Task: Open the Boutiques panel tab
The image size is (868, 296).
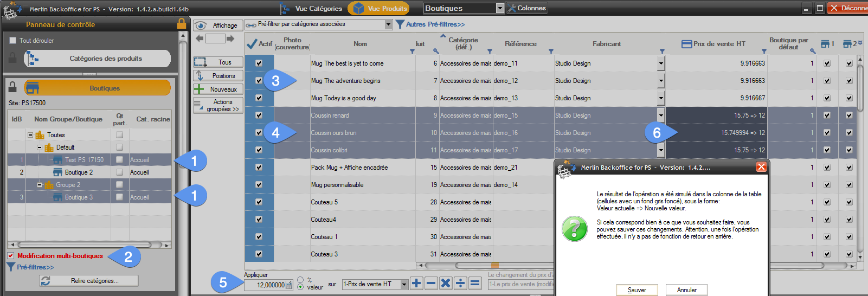Action: [x=97, y=88]
